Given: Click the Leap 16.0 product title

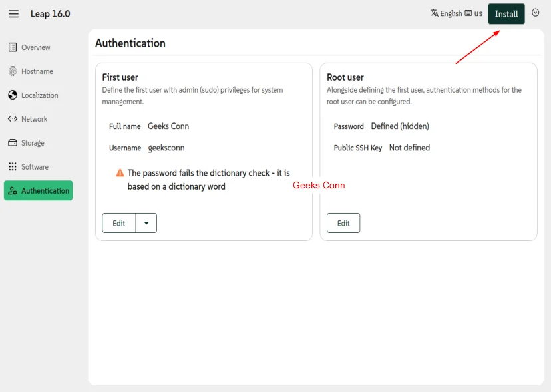Looking at the screenshot, I should click(x=50, y=14).
